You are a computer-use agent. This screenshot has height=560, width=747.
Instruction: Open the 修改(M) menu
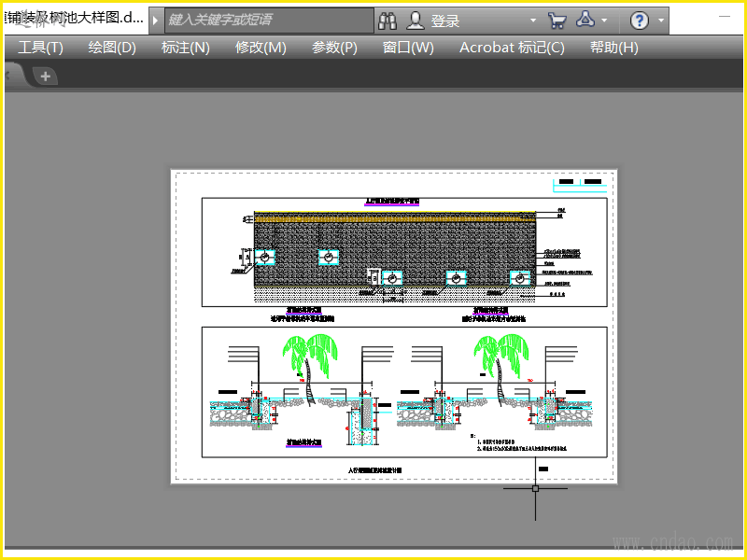[x=261, y=48]
